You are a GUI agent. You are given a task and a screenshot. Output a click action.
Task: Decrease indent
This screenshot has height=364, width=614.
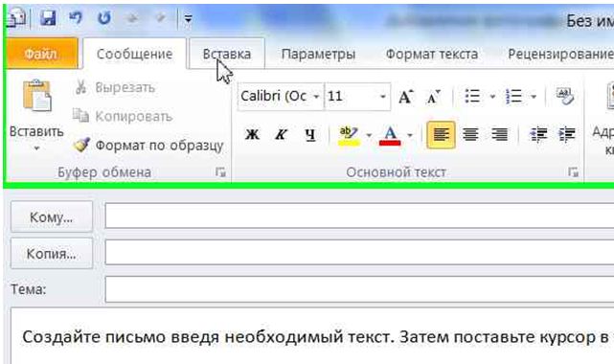point(538,135)
